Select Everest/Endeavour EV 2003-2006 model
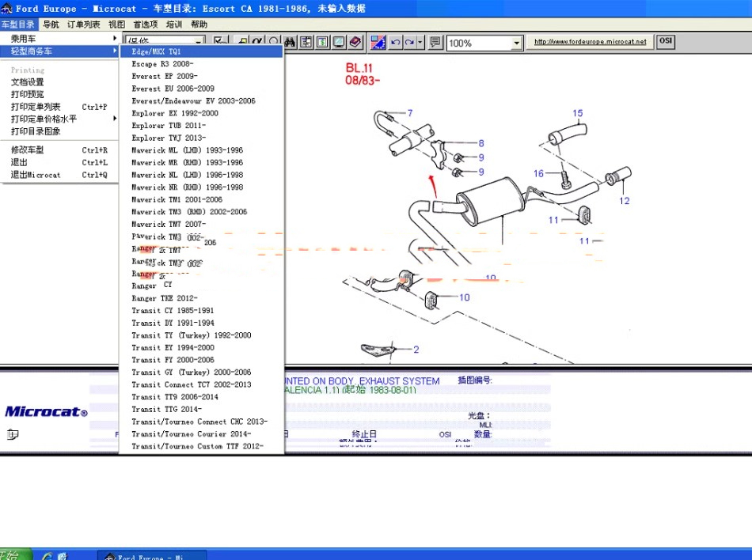The height and width of the screenshot is (560, 752). 201,101
